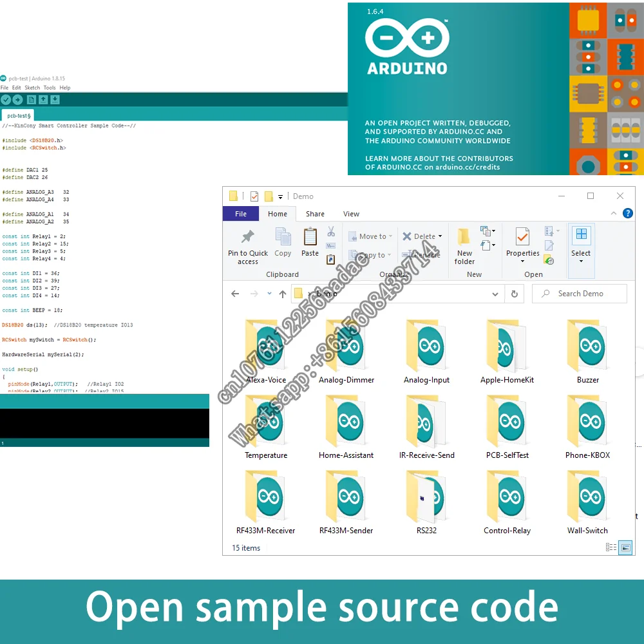The image size is (644, 644).
Task: Open the Delete dropdown arrow
Action: pos(440,236)
